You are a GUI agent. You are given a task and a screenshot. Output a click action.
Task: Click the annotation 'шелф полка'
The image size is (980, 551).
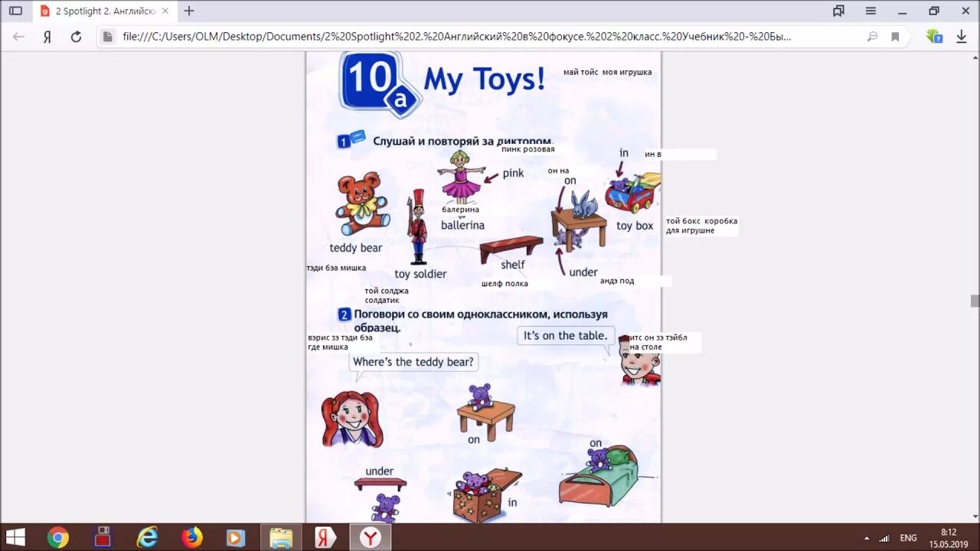pos(505,284)
